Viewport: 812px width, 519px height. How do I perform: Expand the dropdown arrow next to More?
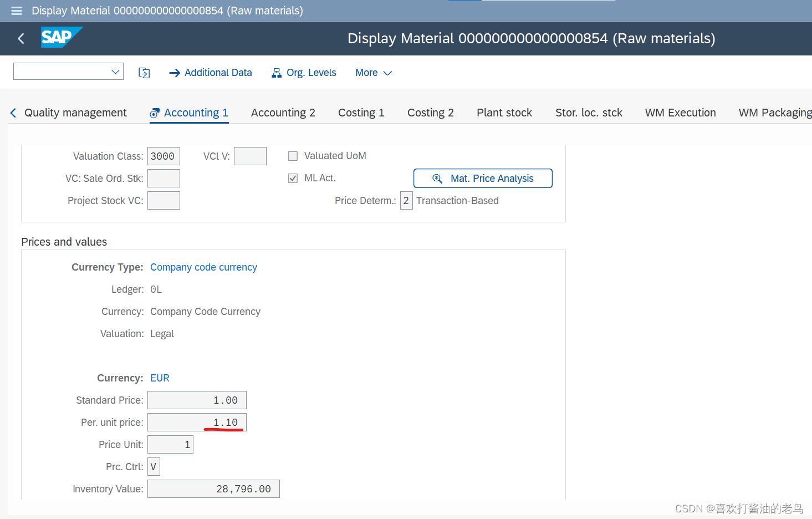pos(388,73)
